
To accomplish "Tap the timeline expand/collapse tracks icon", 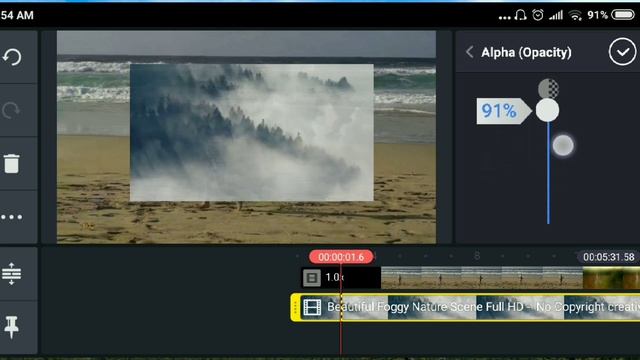I will click(11, 273).
